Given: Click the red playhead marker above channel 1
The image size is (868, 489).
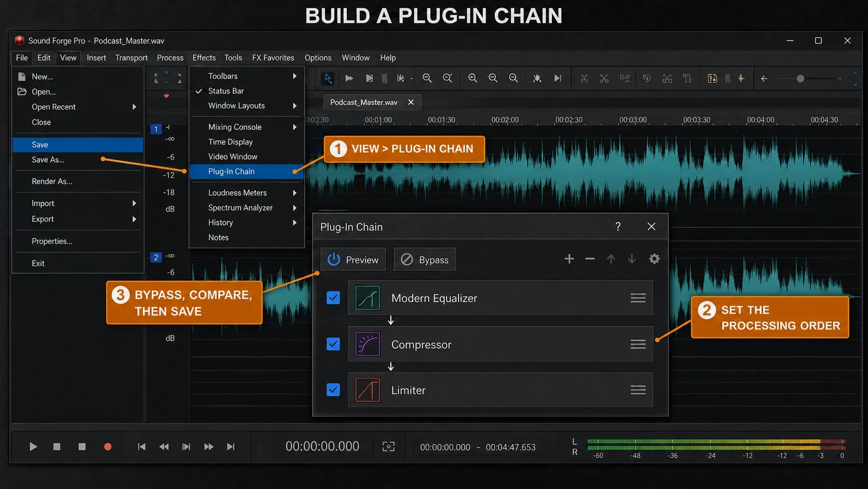Looking at the screenshot, I should coord(166,96).
